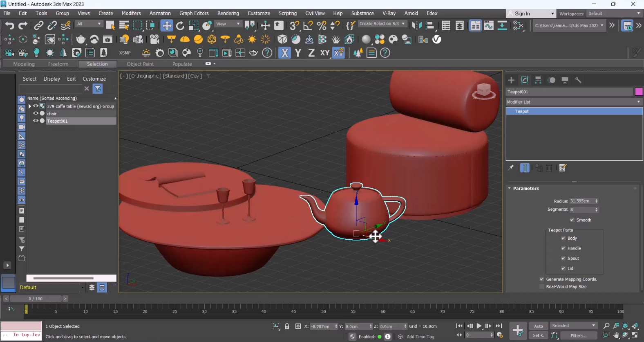Uncheck the Smooth checkbox
Viewport: 644px width, 342px height.
coord(572,220)
